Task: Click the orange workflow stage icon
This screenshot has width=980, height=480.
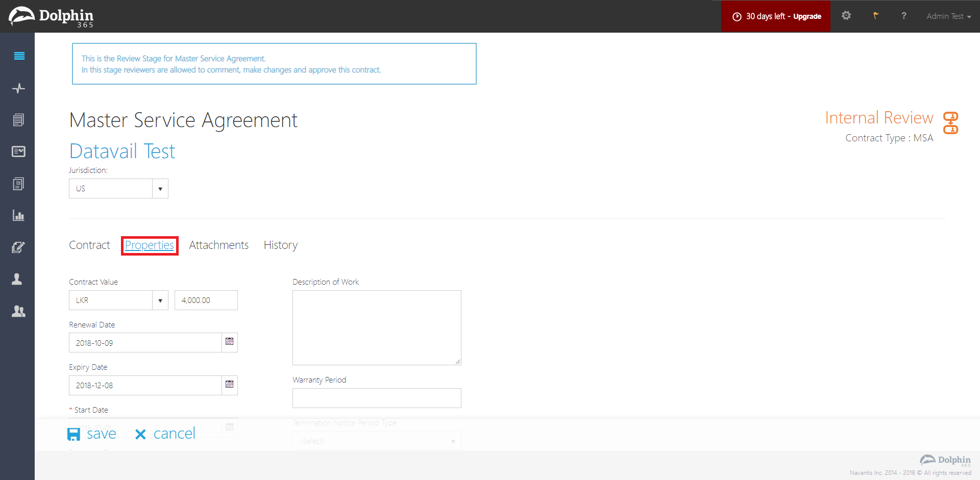Action: (950, 123)
